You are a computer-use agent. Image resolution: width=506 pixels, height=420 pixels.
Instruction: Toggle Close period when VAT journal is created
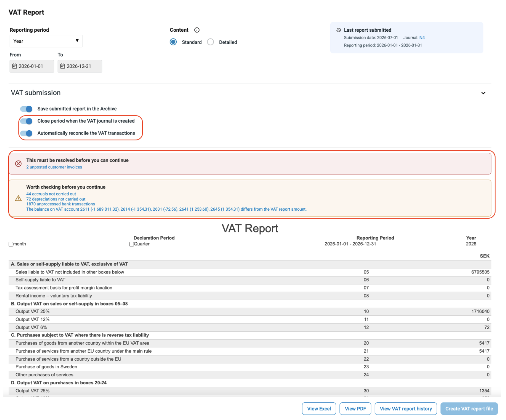coord(26,121)
